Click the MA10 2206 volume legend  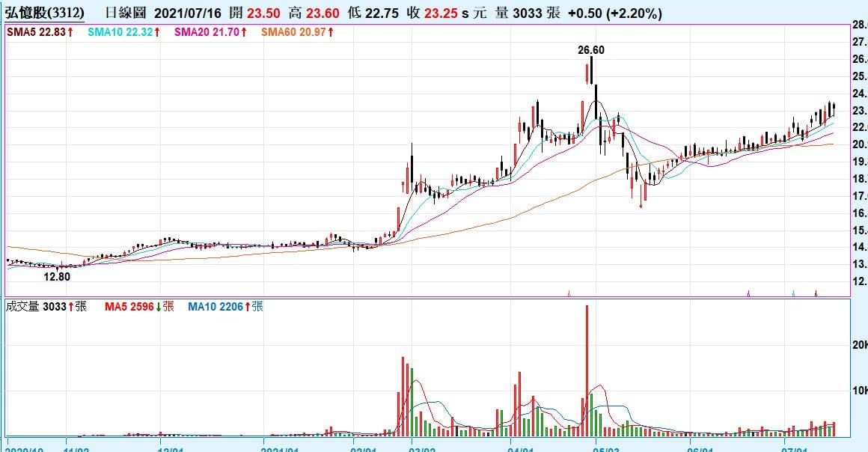(225, 306)
